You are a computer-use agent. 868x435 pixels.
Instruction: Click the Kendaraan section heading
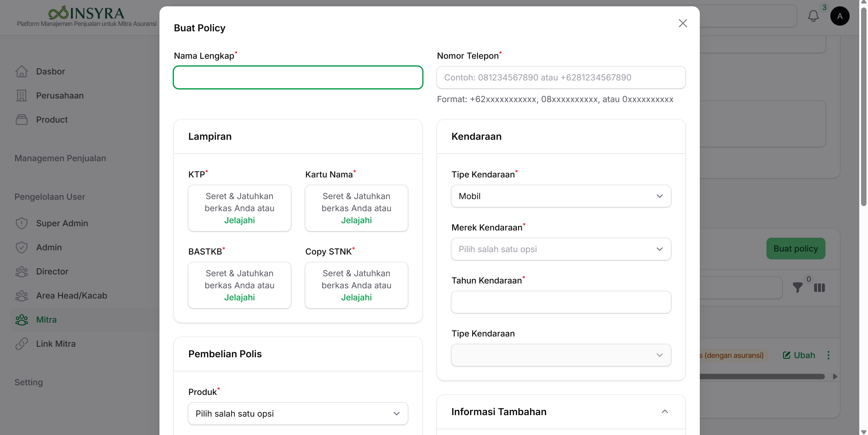pyautogui.click(x=476, y=136)
